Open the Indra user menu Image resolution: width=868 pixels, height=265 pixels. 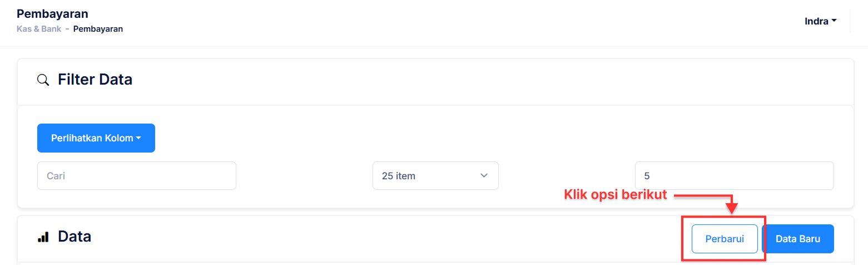pyautogui.click(x=821, y=22)
